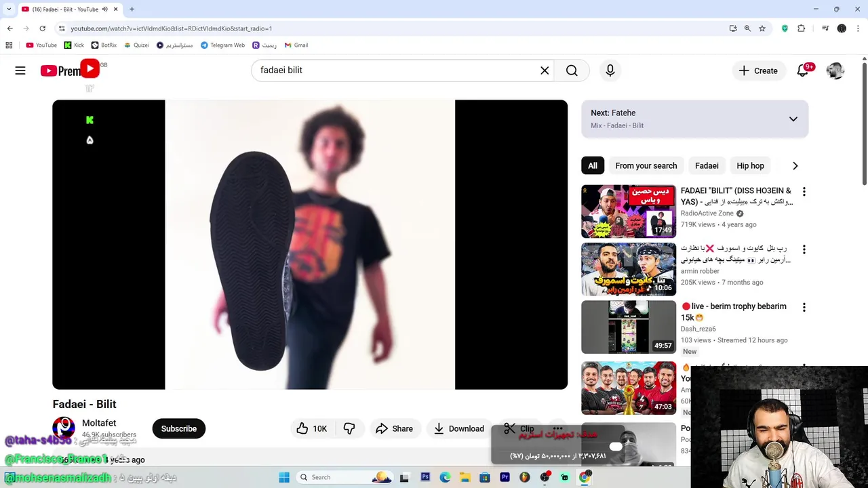Open the notifications bell
Viewport: 868px width, 488px height.
click(x=803, y=70)
